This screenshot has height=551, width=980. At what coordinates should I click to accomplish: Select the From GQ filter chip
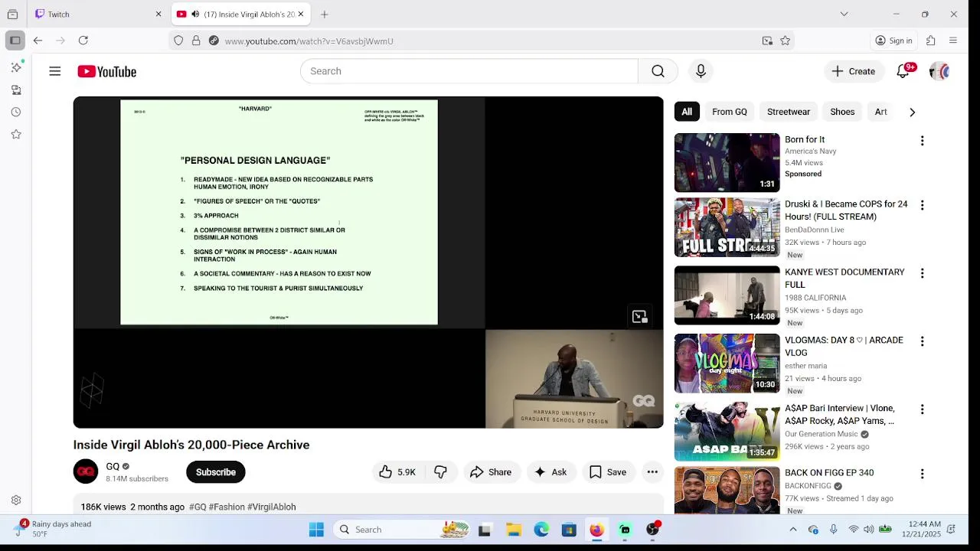pyautogui.click(x=730, y=112)
